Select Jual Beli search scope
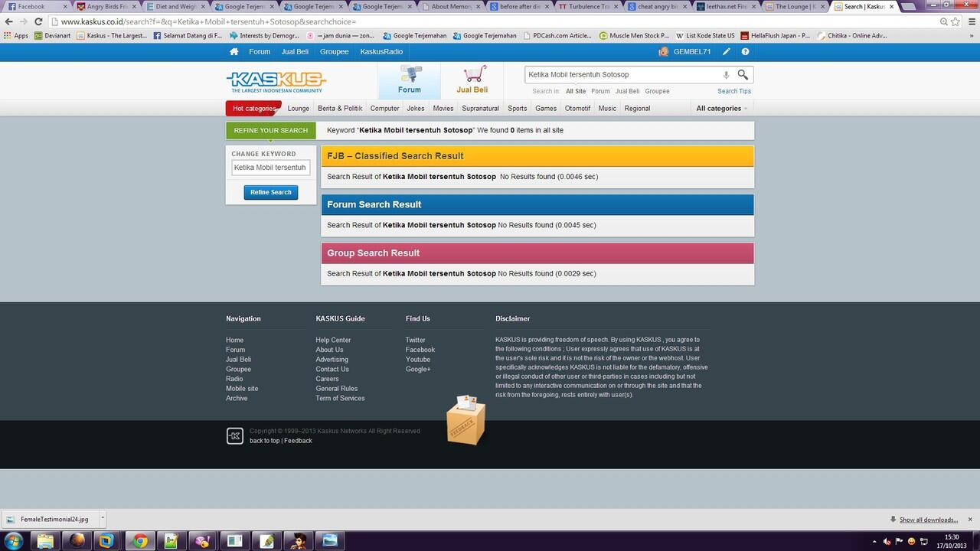 tap(627, 91)
